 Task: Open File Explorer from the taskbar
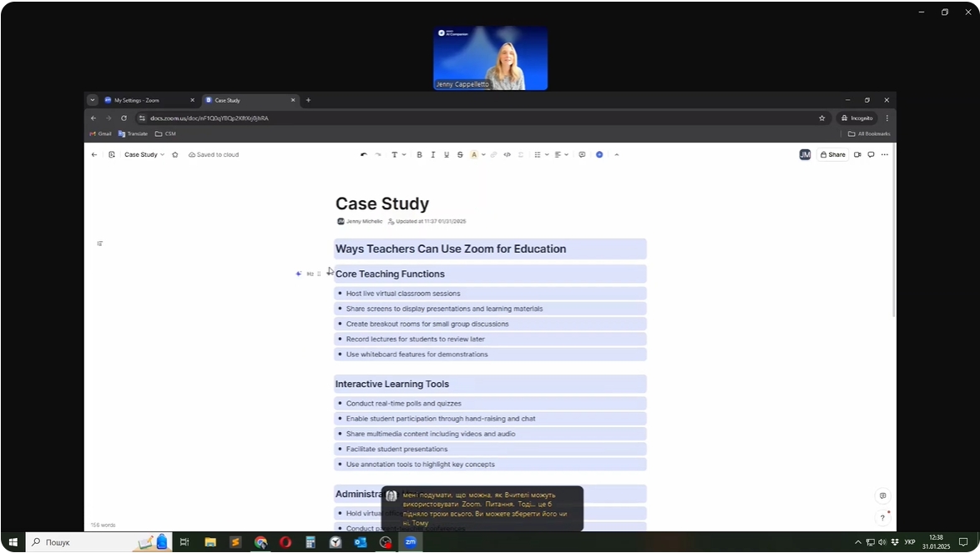(x=210, y=542)
